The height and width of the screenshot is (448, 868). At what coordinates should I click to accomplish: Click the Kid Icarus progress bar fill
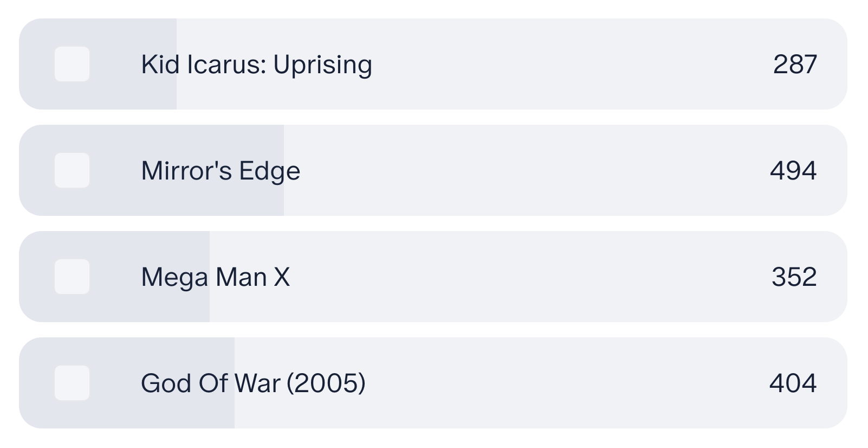pyautogui.click(x=98, y=64)
